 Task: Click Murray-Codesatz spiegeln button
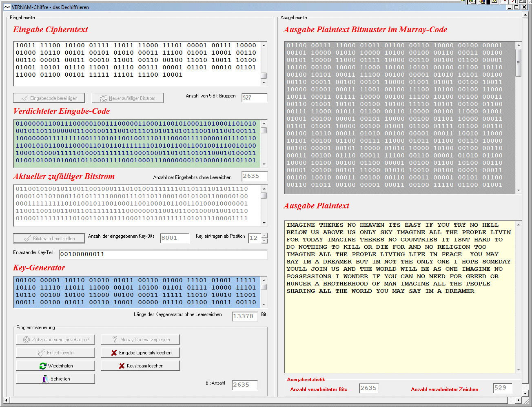[140, 340]
